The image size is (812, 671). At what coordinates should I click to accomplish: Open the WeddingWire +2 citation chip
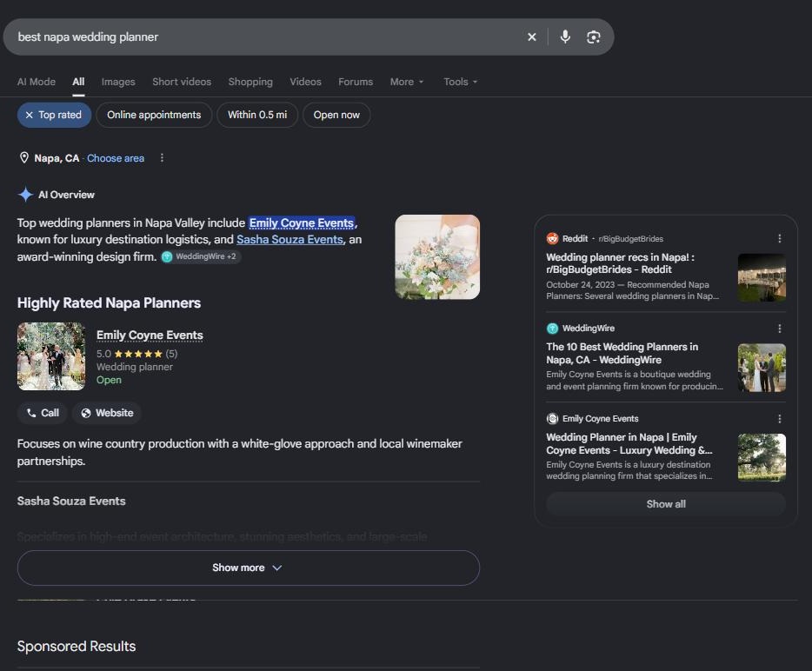[201, 256]
